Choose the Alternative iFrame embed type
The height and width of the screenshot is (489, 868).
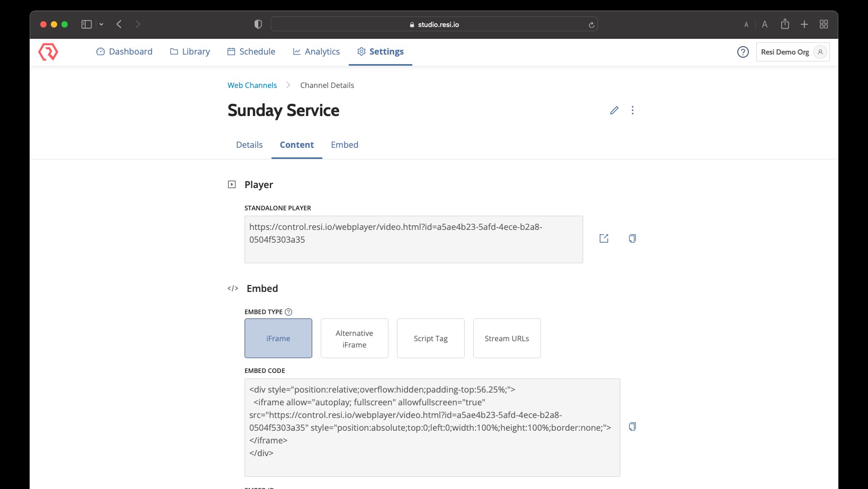[x=355, y=338]
